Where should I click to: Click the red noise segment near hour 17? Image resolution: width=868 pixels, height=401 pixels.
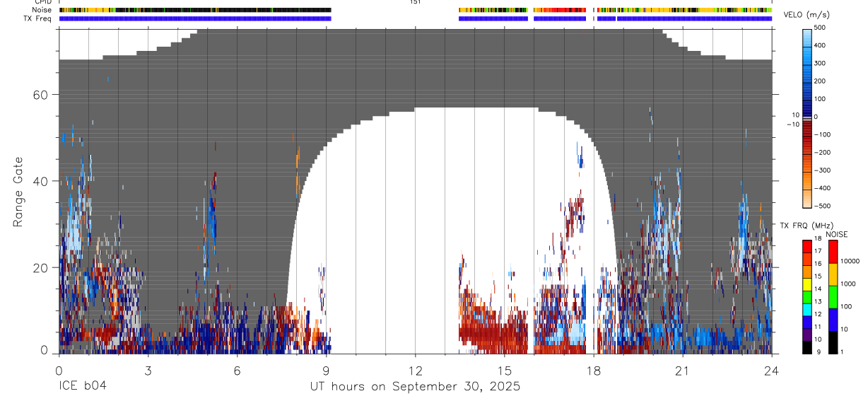click(x=560, y=10)
